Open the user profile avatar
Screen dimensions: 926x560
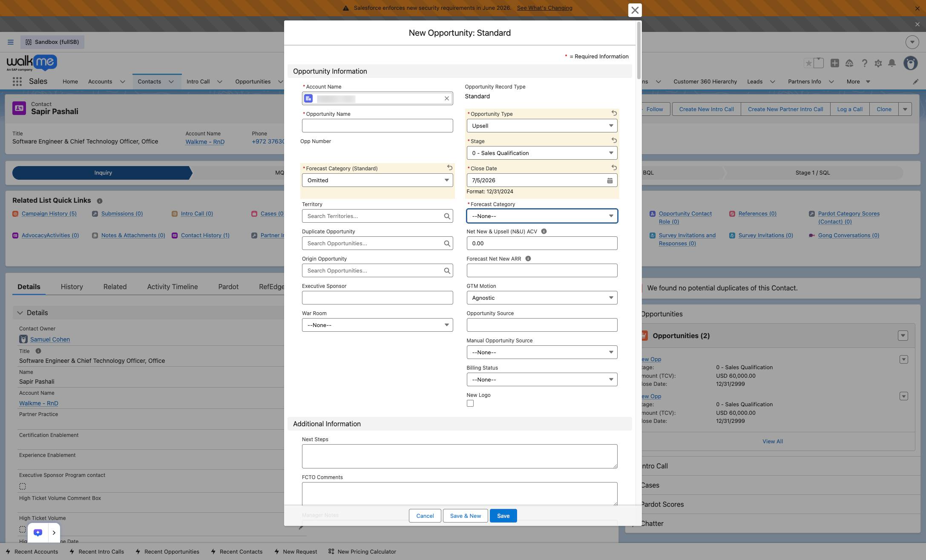tap(911, 63)
